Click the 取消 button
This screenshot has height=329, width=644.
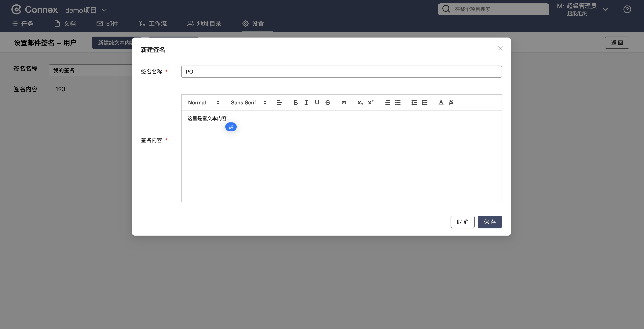click(462, 222)
